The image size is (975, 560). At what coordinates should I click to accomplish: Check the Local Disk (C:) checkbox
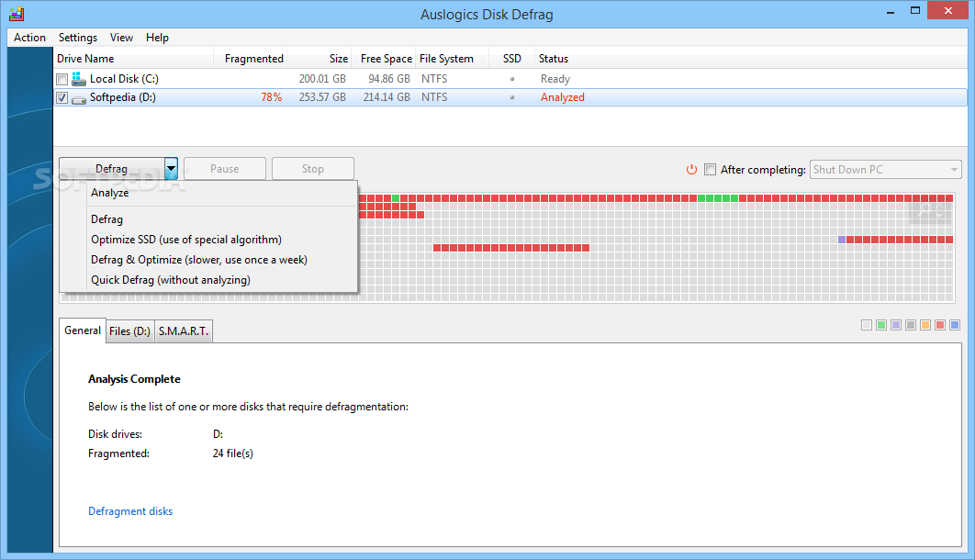pos(62,80)
